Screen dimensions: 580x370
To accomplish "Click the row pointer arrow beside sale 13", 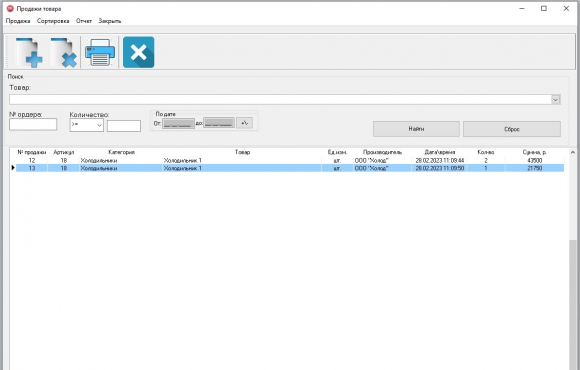I will (x=13, y=168).
